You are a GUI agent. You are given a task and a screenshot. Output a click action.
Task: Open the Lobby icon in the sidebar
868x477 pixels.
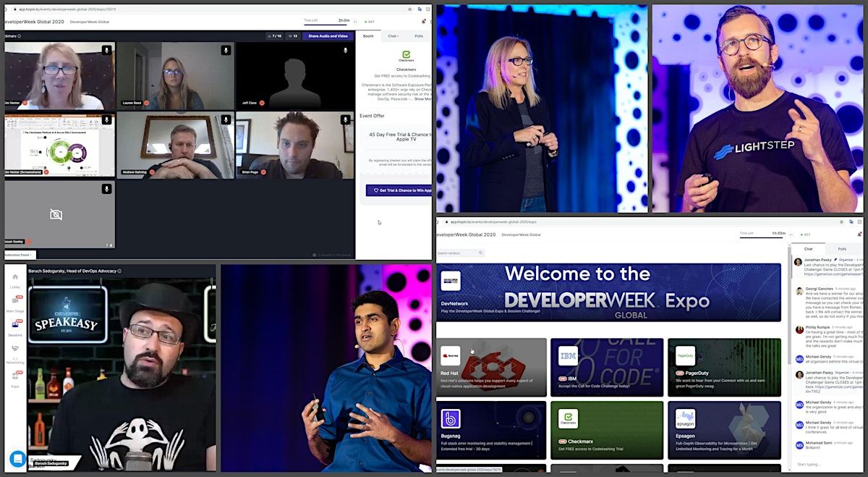tap(15, 278)
